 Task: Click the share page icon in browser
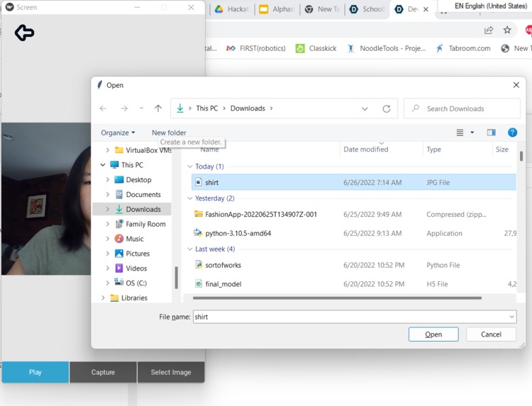coord(489,30)
